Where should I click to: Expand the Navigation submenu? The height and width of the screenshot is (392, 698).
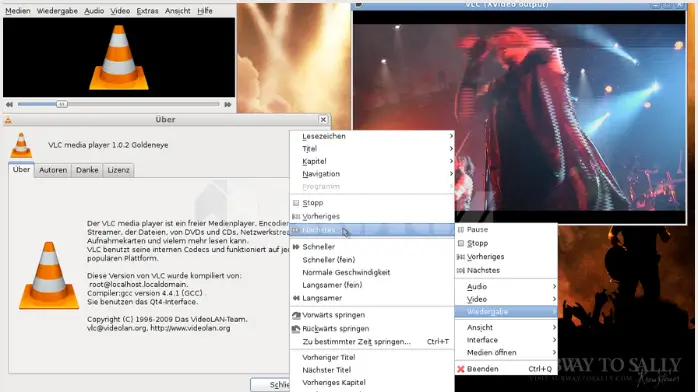[x=372, y=174]
